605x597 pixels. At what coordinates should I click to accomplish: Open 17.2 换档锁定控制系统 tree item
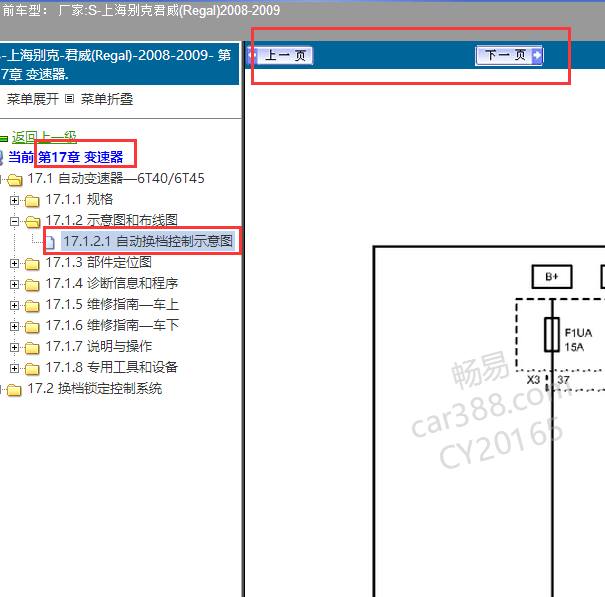click(95, 388)
